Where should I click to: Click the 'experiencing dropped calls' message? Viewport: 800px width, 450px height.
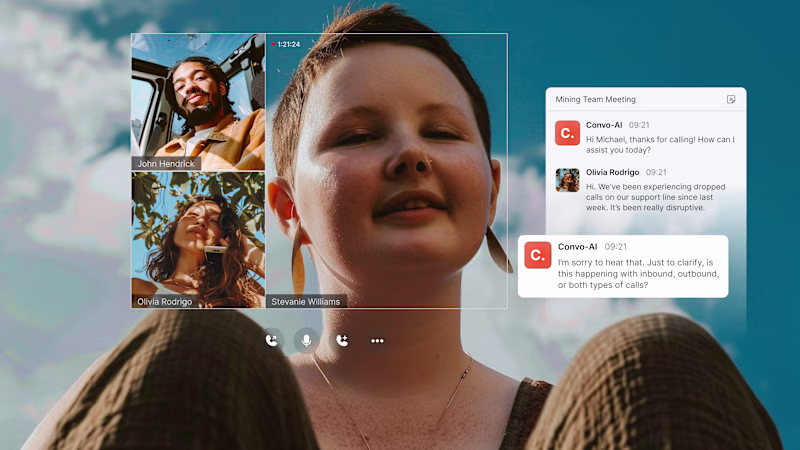tap(656, 197)
